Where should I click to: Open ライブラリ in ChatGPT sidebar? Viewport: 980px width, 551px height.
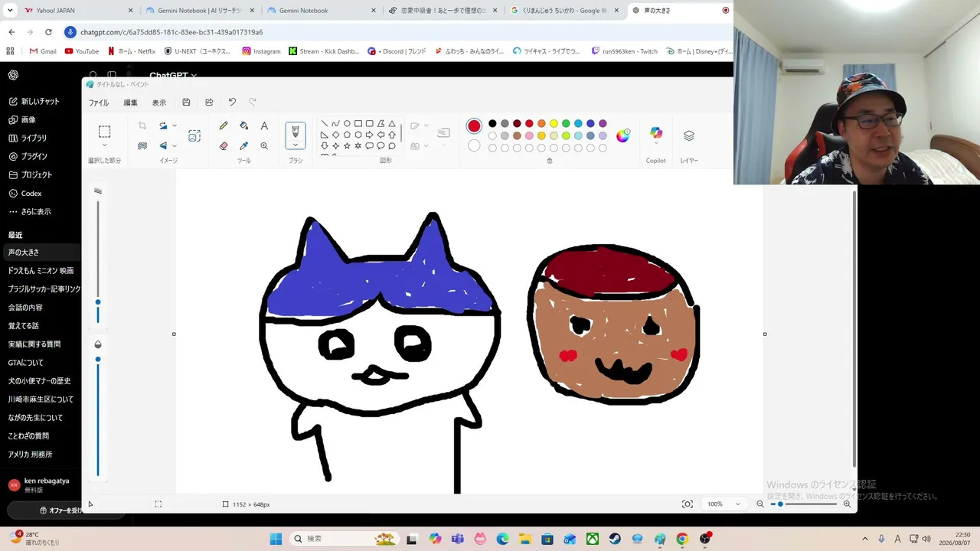(x=40, y=138)
